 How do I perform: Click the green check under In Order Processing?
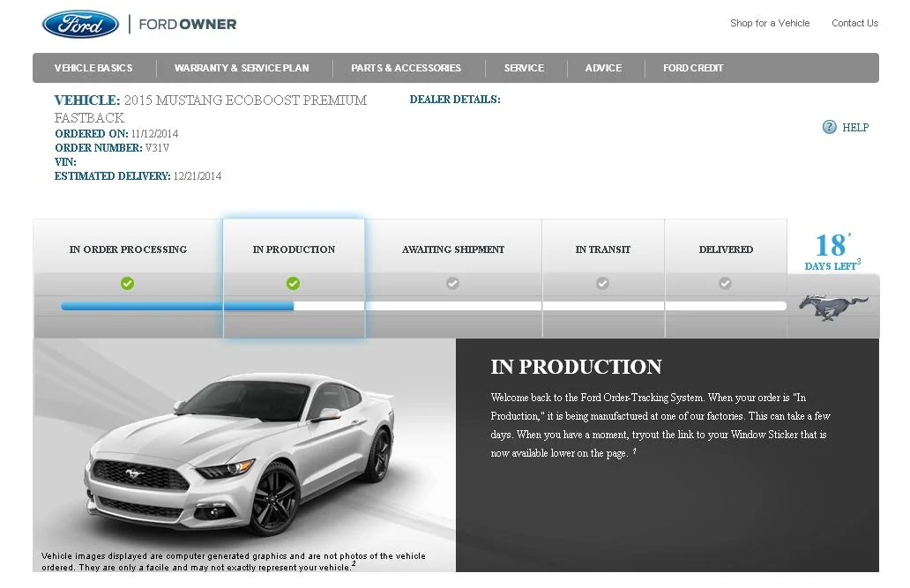(127, 283)
